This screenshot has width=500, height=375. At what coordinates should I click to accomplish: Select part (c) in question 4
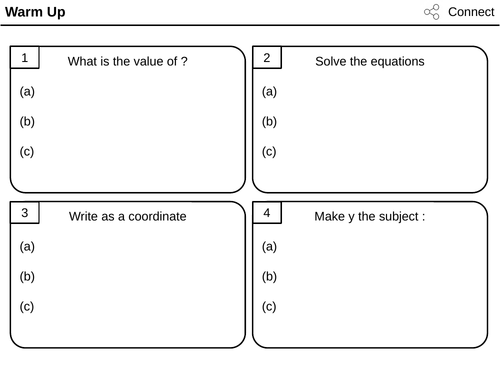coord(269,307)
